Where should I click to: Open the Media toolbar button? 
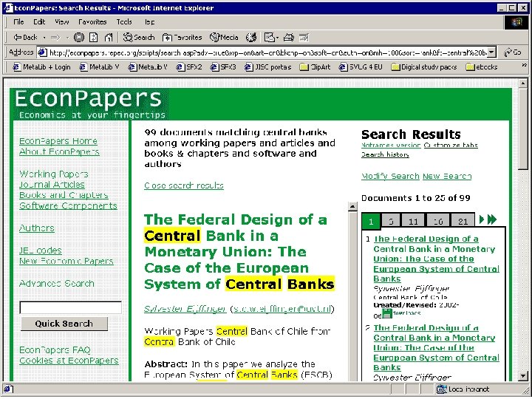(225, 38)
